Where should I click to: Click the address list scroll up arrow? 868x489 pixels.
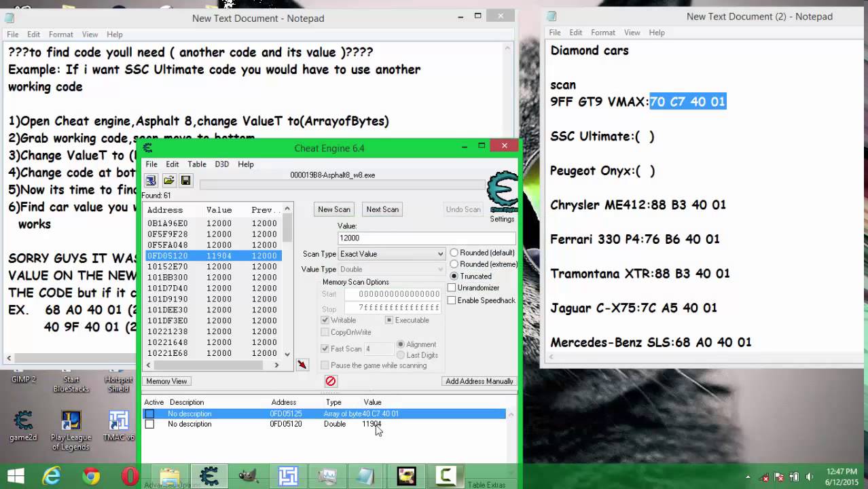pyautogui.click(x=287, y=208)
